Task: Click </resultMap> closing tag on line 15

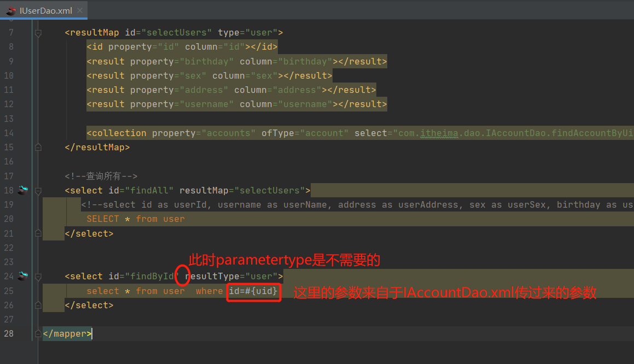Action: 97,148
